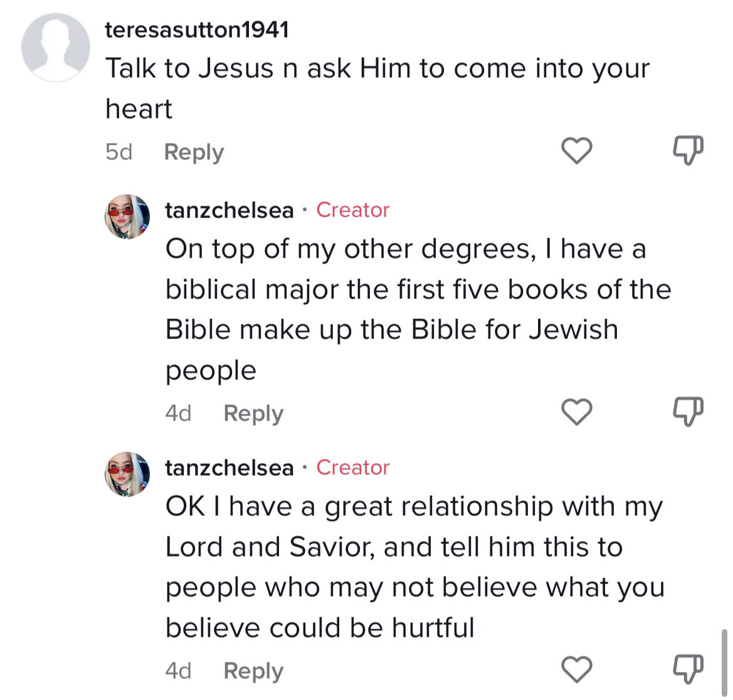Open tanzchelsea username above the biblical major reply
Screen dimensions: 733x700
pos(229,211)
